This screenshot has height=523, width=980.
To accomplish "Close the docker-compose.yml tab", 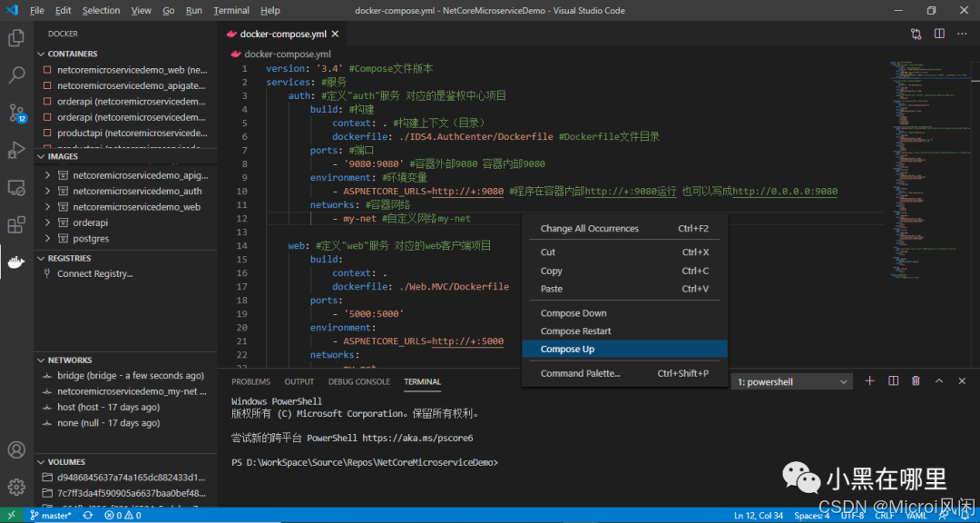I will pos(335,34).
